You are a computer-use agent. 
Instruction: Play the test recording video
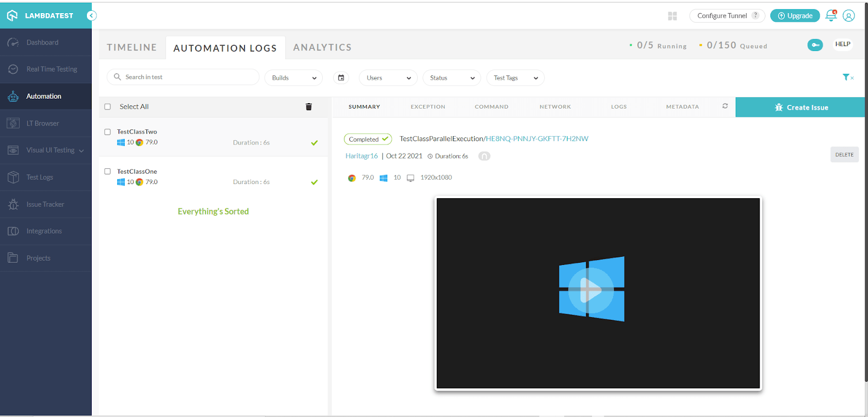[591, 290]
